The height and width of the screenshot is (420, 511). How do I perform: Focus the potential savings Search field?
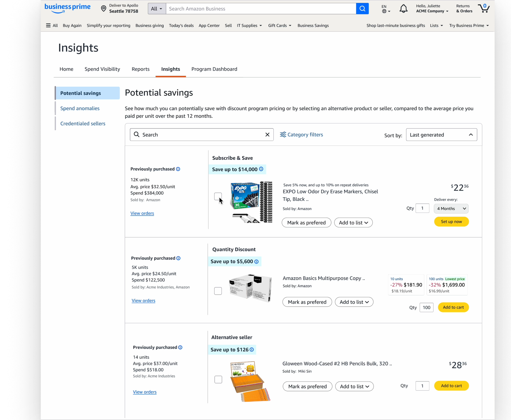[202, 135]
